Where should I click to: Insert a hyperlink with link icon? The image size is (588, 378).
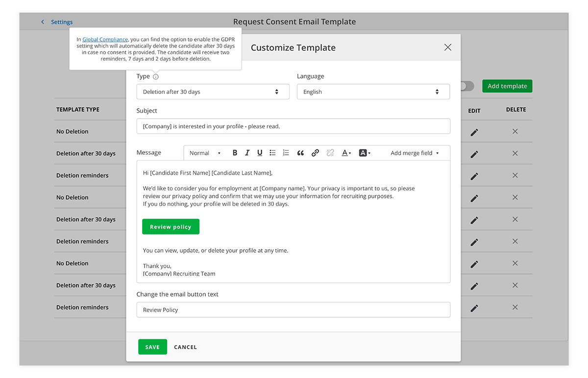pyautogui.click(x=315, y=153)
